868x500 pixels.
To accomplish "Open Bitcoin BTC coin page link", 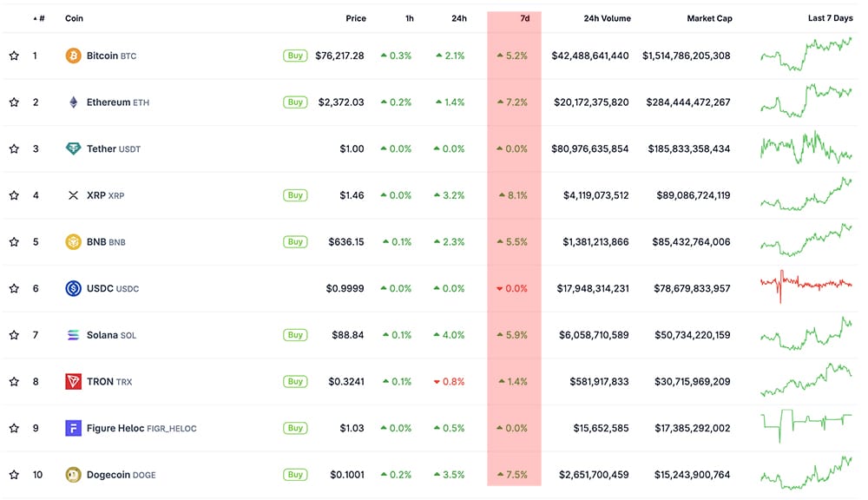I will tap(111, 56).
